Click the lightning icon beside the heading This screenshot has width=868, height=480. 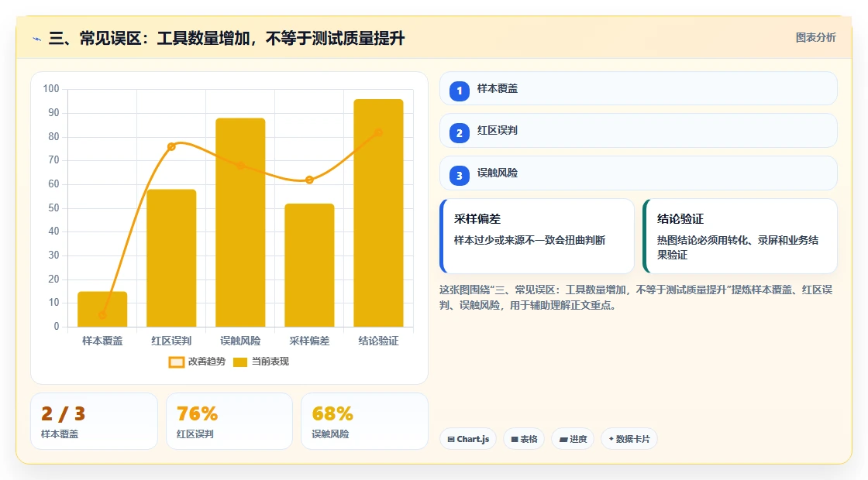coord(37,39)
